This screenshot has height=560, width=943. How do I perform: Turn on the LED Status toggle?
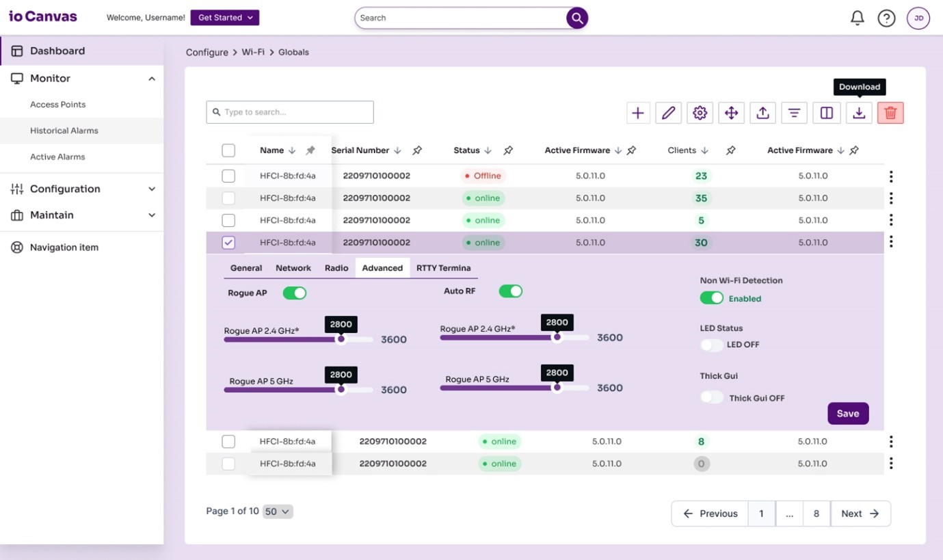pyautogui.click(x=711, y=345)
